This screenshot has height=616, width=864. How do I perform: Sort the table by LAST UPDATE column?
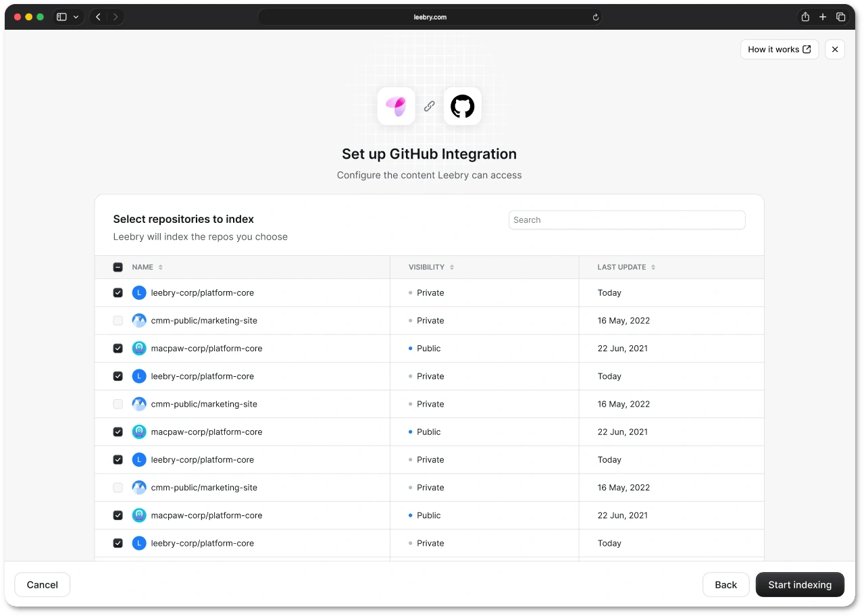tap(626, 267)
